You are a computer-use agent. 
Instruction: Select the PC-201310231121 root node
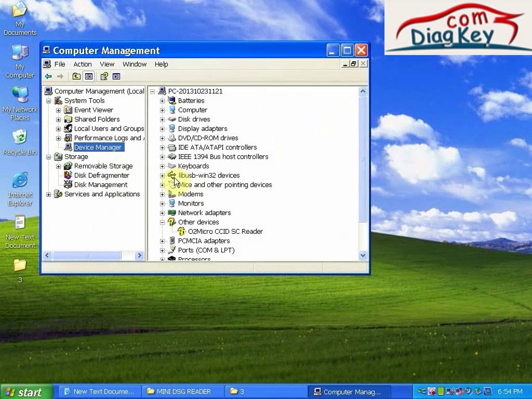click(x=195, y=91)
